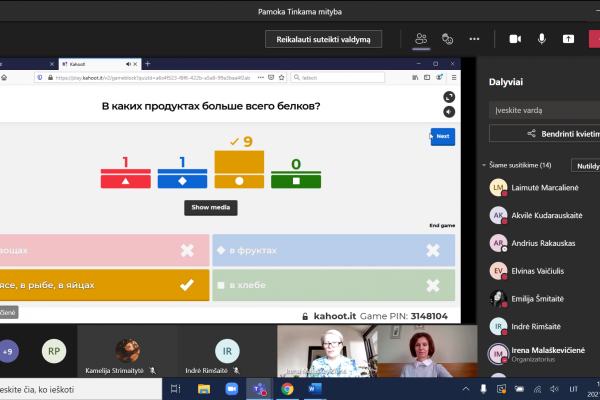Select Indrė Rimšaitė in participants list
The image size is (600, 400).
tap(541, 327)
